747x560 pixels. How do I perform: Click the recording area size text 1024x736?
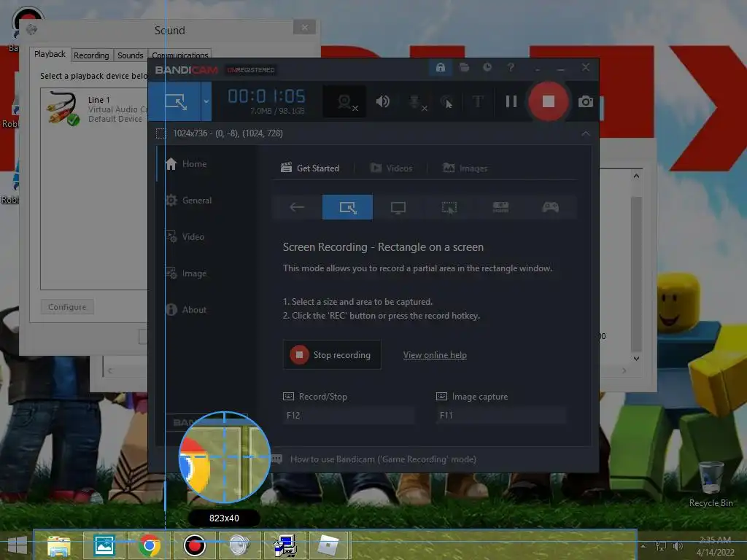coord(228,133)
